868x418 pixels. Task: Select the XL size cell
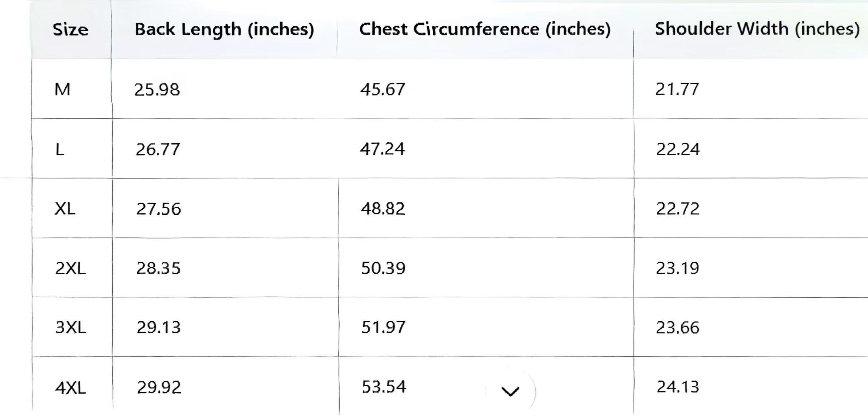click(65, 209)
